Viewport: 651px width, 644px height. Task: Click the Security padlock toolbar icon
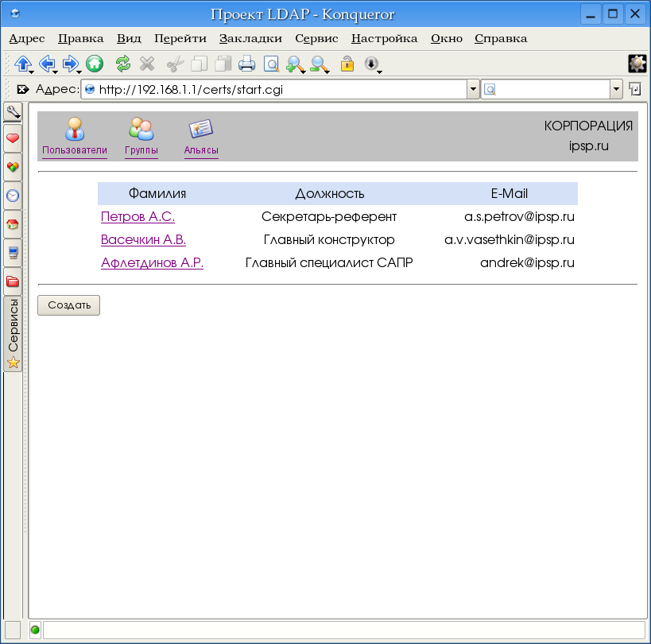click(347, 64)
